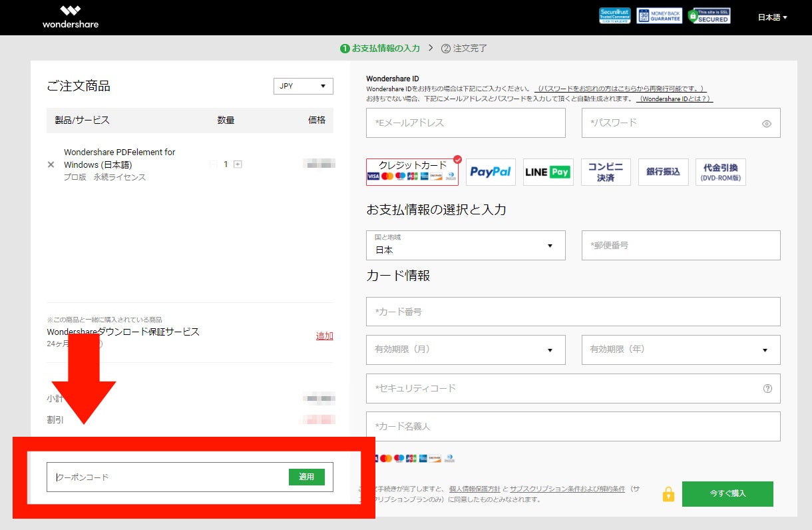The height and width of the screenshot is (530, 812).
Task: Choose コンビニ決済 payment method
Action: (606, 172)
